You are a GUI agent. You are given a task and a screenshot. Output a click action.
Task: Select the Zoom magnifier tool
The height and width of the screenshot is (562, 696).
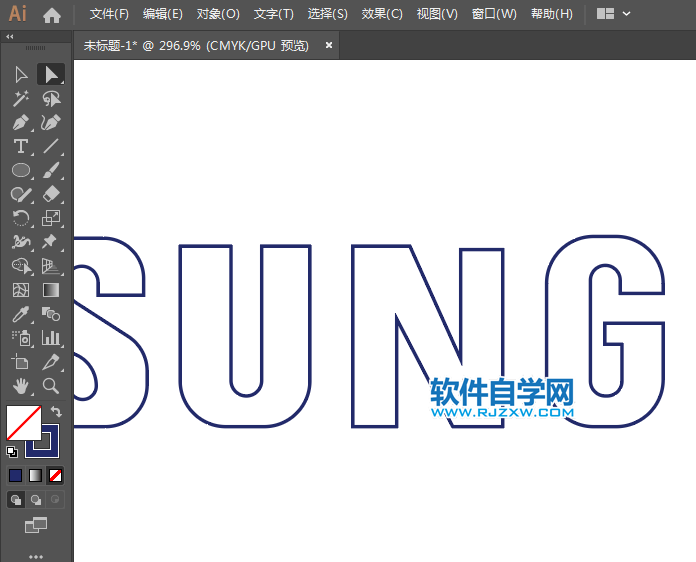tap(51, 386)
